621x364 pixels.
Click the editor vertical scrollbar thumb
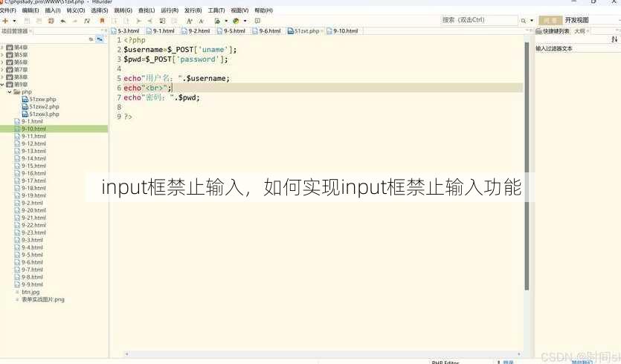527,166
